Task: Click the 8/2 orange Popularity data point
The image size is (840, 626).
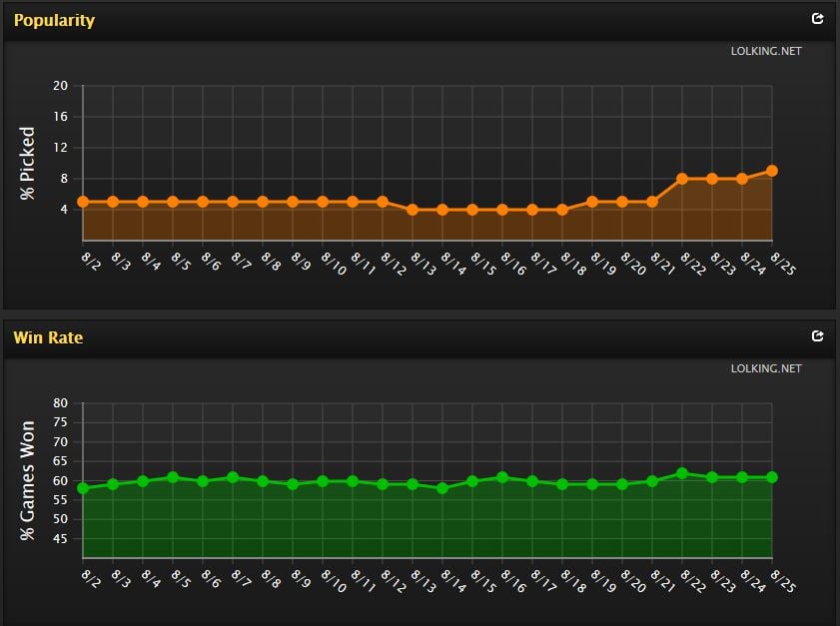Action: tap(83, 202)
